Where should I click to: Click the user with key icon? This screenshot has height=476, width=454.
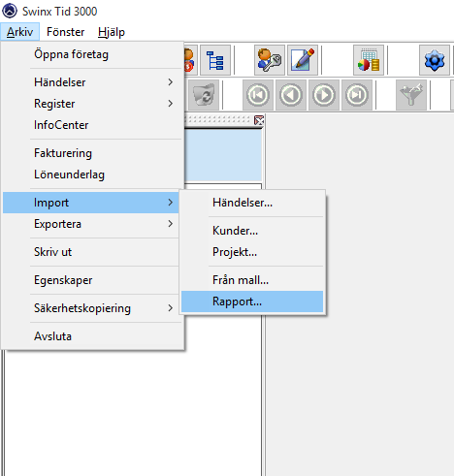270,60
